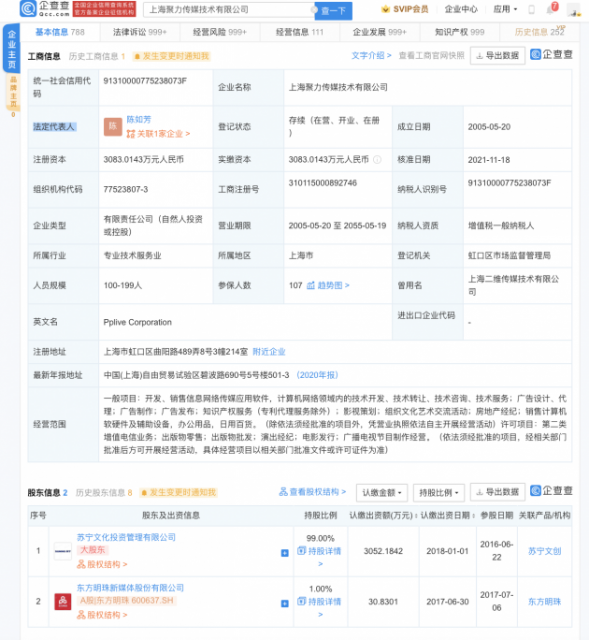The width and height of the screenshot is (589, 640).
Task: Switch to 企业发展 tab
Action: tap(380, 32)
